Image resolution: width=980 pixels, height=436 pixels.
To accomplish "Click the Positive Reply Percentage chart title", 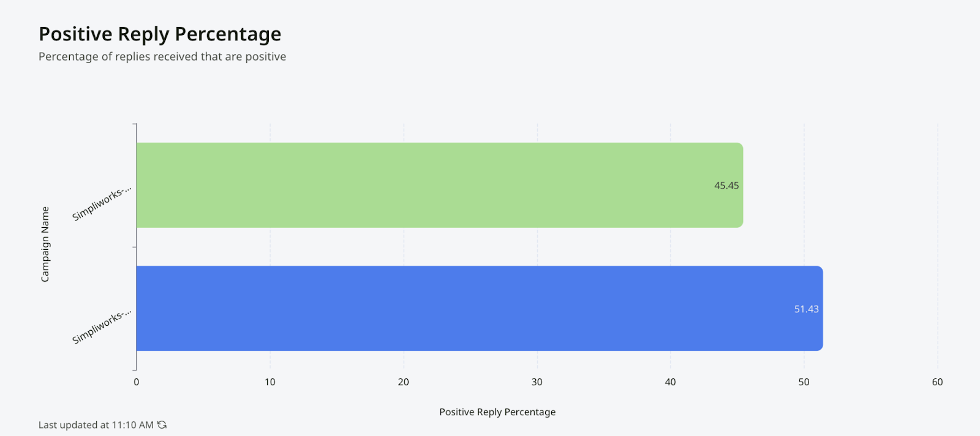I will 160,34.
